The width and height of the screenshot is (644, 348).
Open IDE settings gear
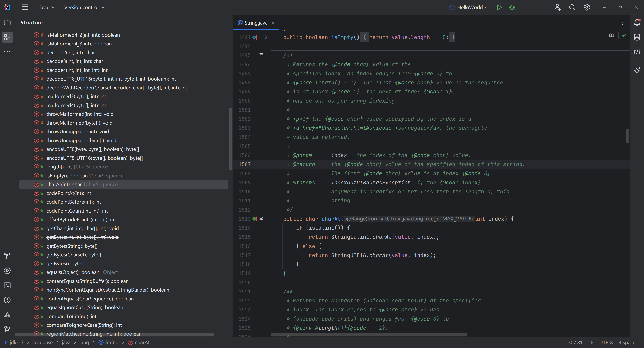pyautogui.click(x=587, y=7)
